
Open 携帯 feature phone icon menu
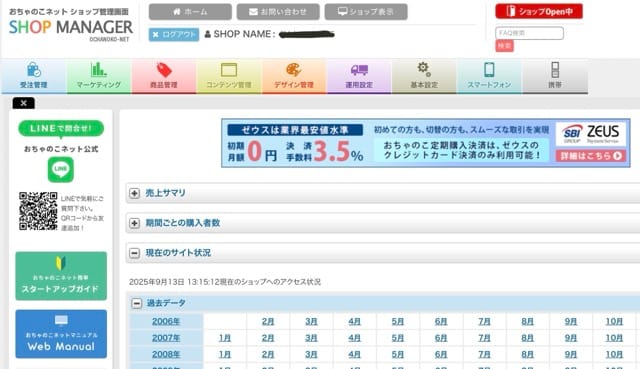(555, 76)
